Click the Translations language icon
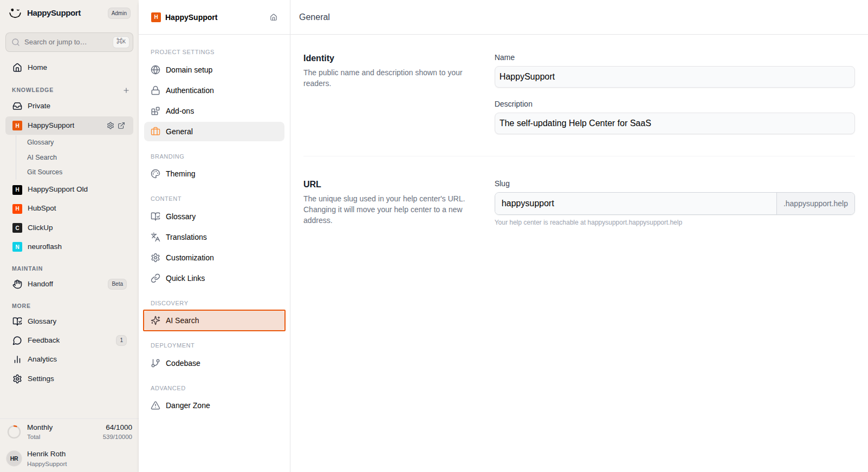868x472 pixels. 156,237
